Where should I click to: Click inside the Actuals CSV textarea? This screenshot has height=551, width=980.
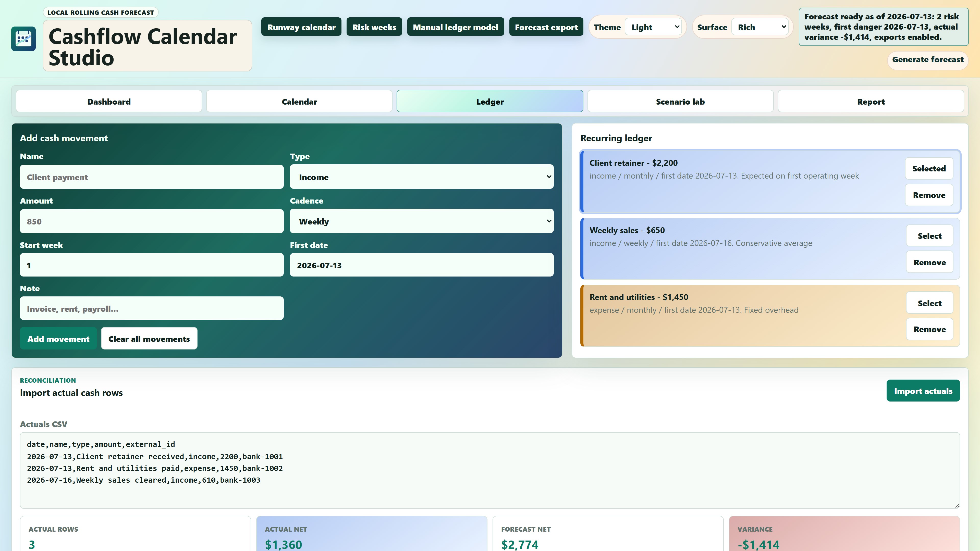490,470
